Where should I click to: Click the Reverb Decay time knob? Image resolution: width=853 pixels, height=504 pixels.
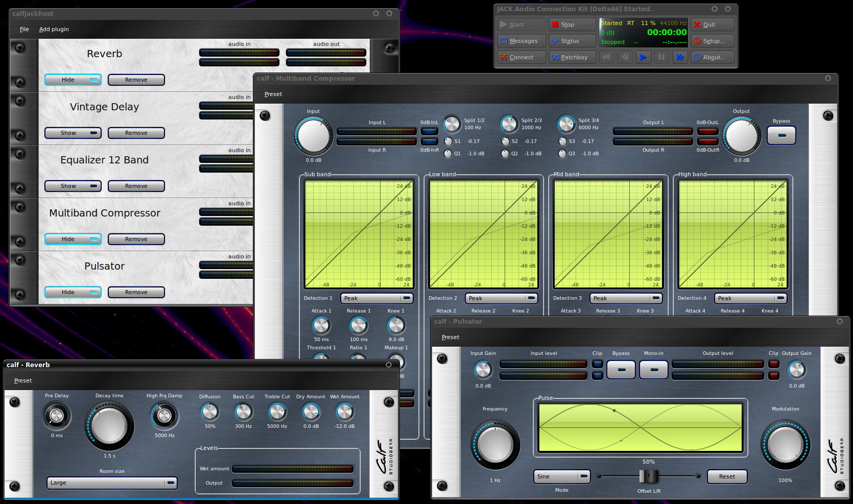pos(109,426)
